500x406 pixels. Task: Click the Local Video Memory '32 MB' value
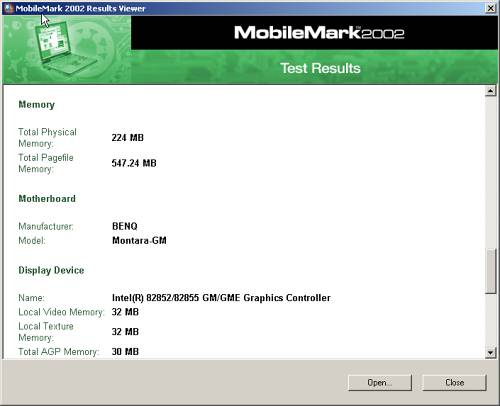pos(125,312)
